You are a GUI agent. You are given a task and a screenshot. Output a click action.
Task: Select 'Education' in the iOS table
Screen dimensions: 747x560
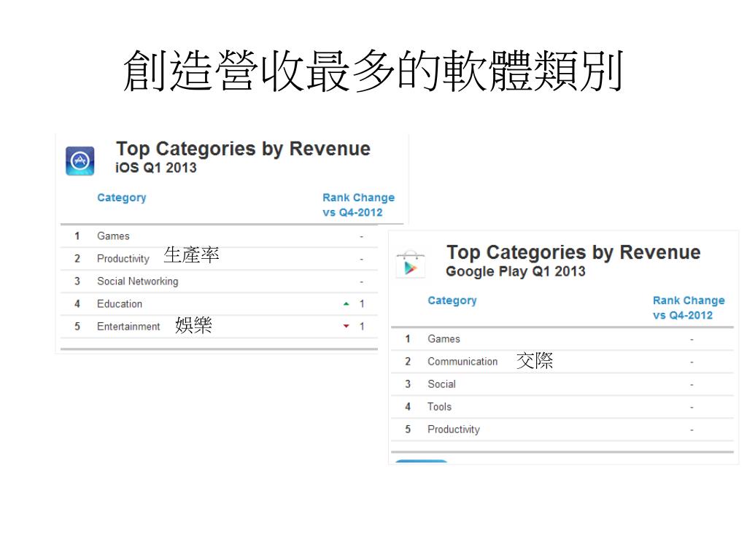tap(120, 304)
